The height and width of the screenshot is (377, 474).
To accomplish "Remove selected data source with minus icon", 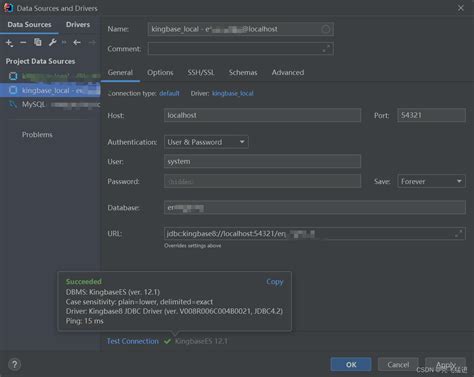I will (23, 43).
